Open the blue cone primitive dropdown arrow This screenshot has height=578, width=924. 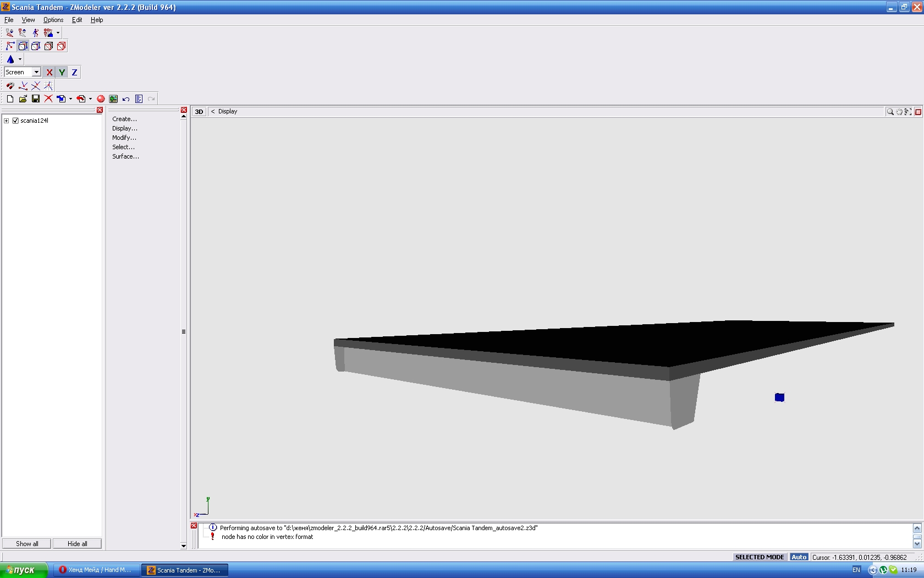click(x=20, y=59)
